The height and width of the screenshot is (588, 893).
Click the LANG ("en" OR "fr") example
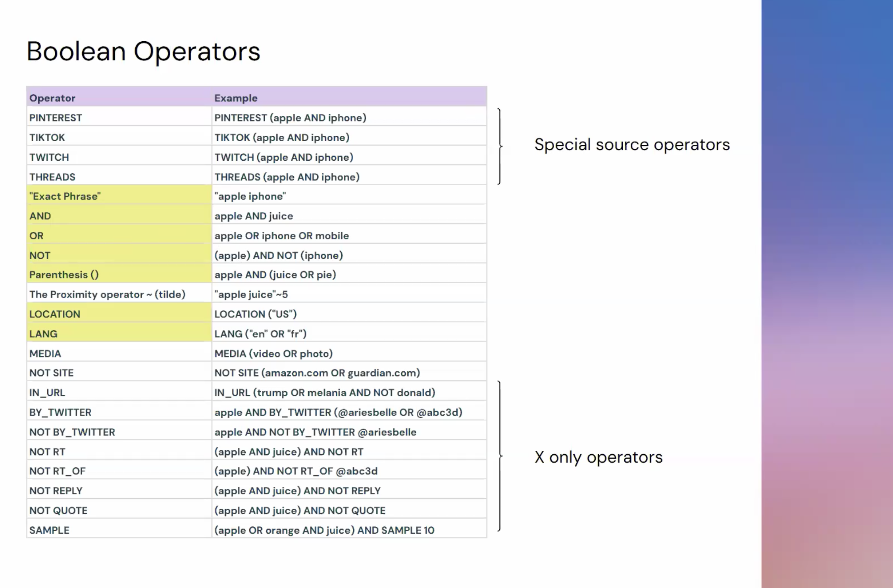pyautogui.click(x=260, y=334)
